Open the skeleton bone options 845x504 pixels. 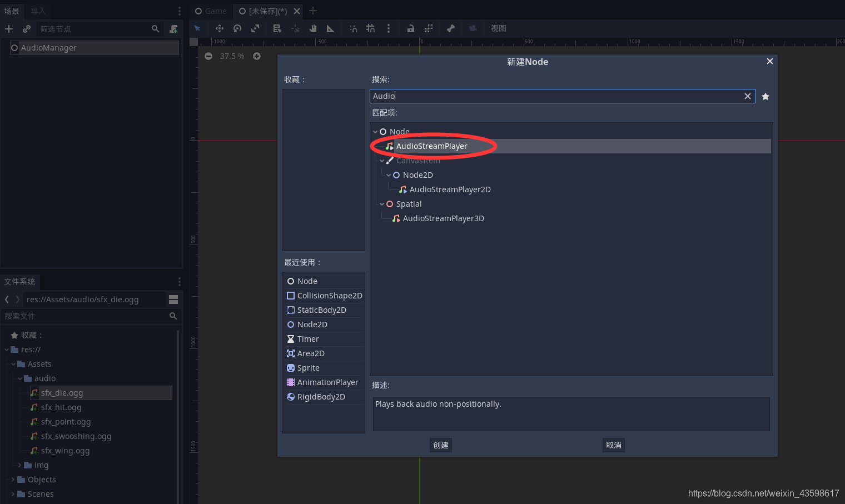[x=451, y=28]
